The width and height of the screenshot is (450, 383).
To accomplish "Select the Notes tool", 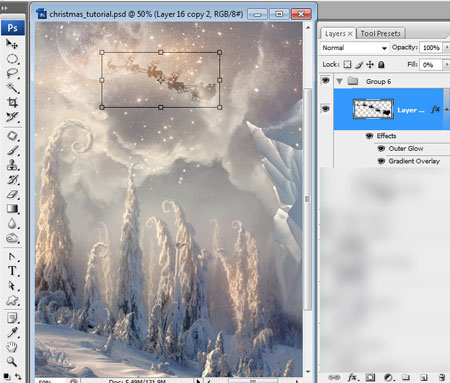I will pos(12,318).
